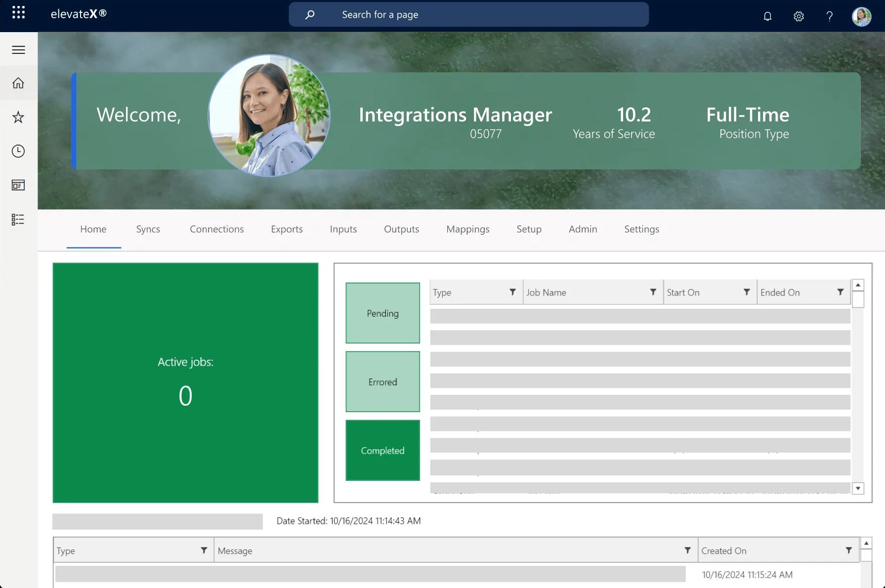This screenshot has width=885, height=588.
Task: Open the Modules list icon in sidebar
Action: tap(18, 219)
